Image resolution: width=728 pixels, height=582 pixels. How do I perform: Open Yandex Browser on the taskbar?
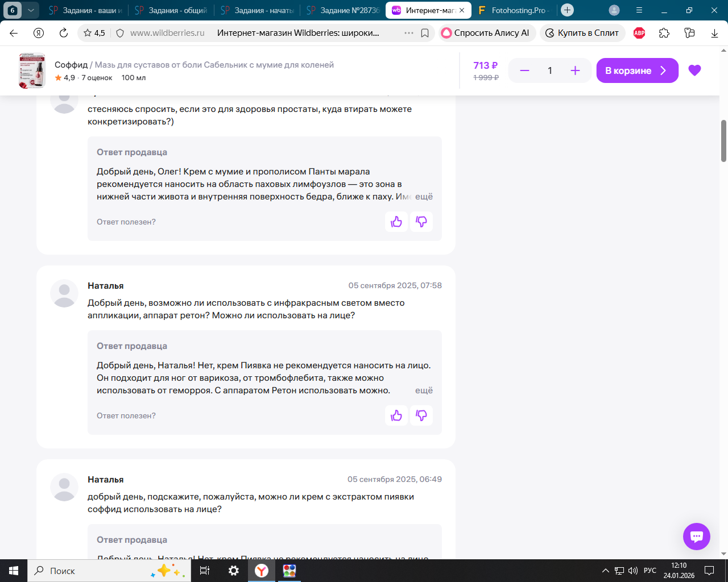(262, 571)
